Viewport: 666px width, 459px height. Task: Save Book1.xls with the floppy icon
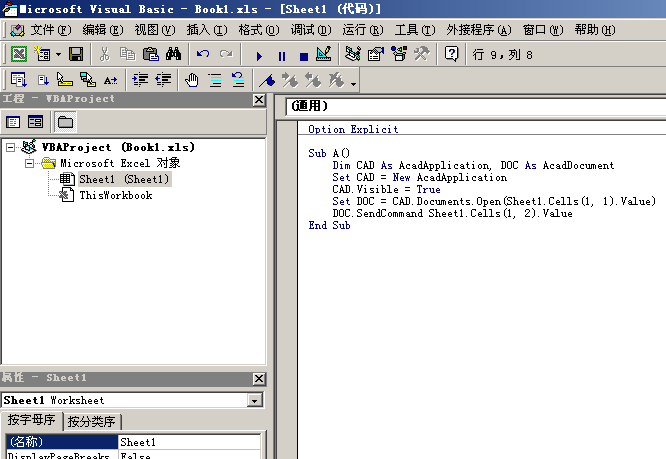[76, 54]
